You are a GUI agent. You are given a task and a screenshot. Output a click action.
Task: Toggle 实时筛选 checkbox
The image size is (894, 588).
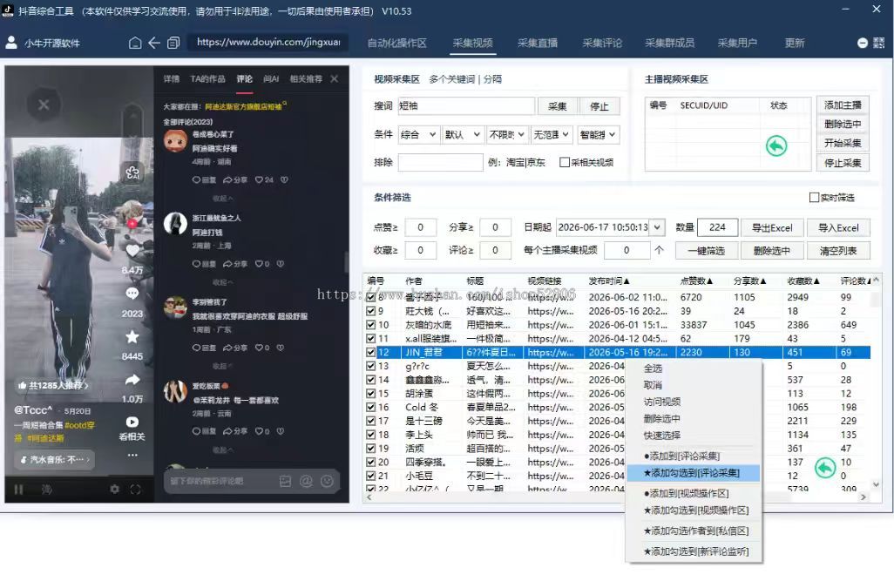click(x=814, y=198)
